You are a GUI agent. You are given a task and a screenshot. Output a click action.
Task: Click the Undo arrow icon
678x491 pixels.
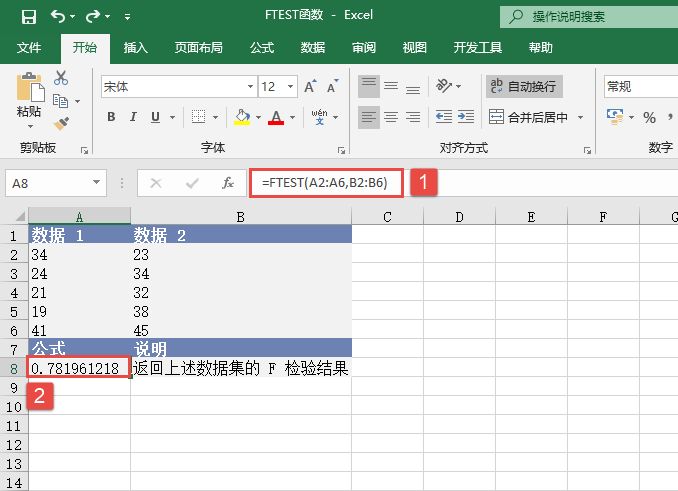(x=59, y=16)
